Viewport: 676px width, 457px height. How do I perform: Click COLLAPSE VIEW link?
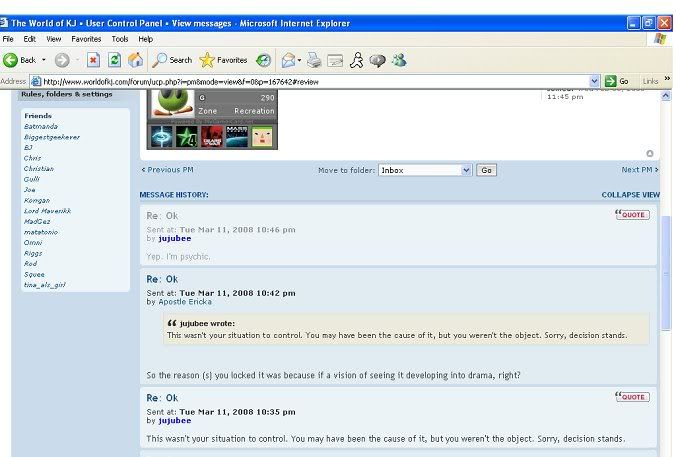[630, 195]
